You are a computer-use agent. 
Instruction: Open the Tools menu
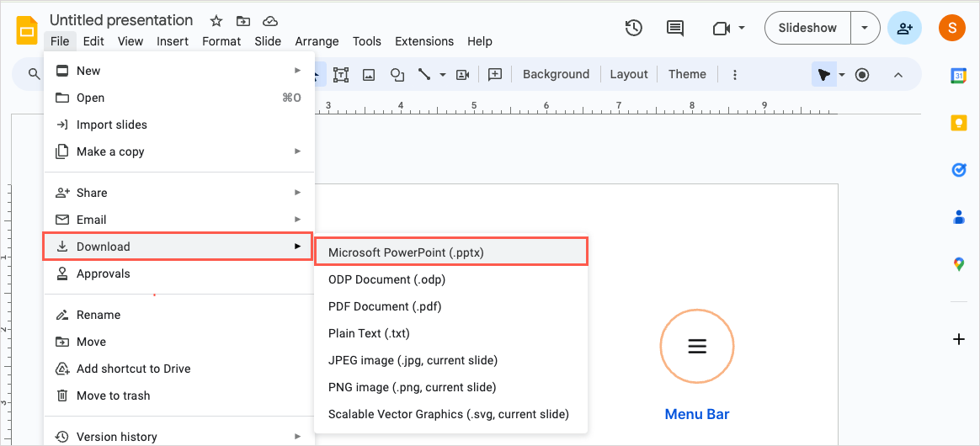pos(367,41)
